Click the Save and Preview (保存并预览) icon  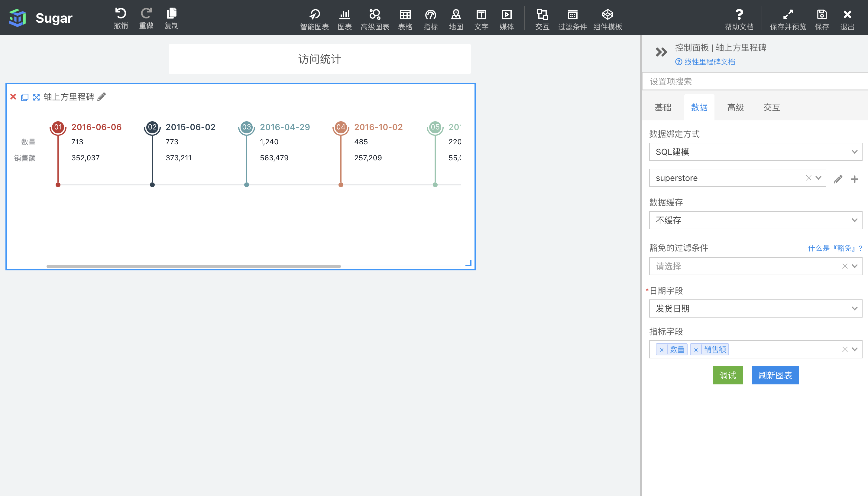tap(788, 14)
